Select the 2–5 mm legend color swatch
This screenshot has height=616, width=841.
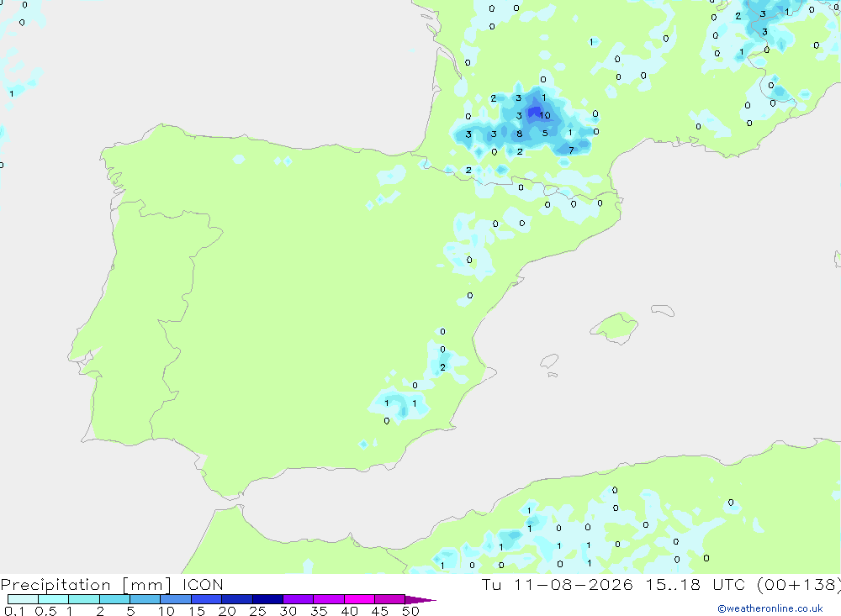coord(114,599)
